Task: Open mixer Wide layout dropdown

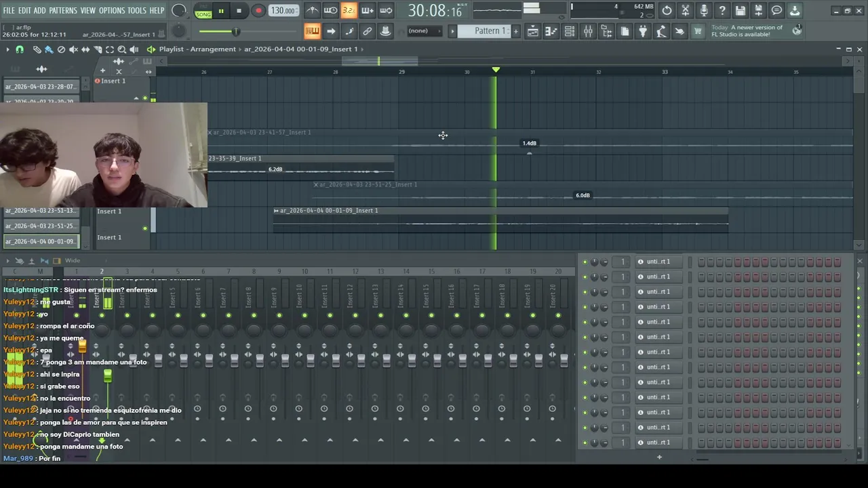Action: 73,261
